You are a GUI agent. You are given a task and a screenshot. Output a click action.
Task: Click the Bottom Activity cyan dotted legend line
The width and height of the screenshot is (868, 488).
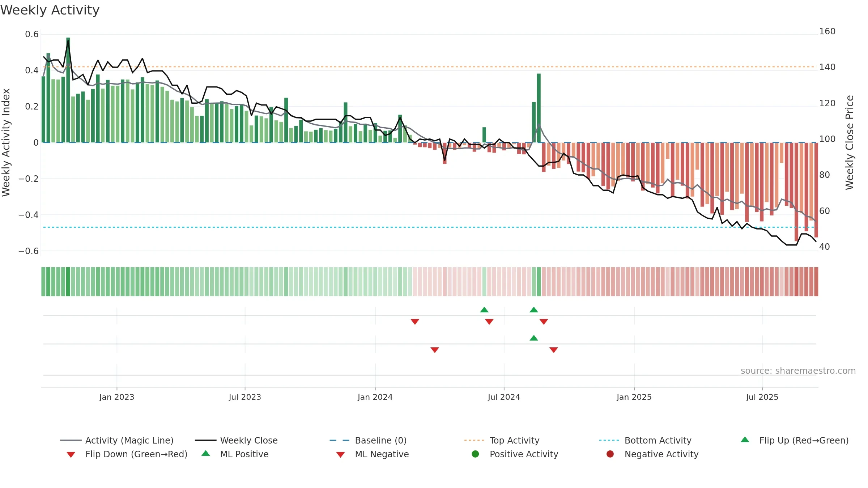[609, 440]
